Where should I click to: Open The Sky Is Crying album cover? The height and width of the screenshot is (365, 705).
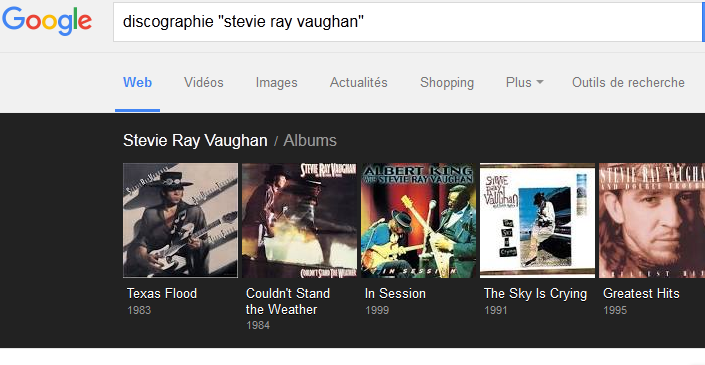537,220
